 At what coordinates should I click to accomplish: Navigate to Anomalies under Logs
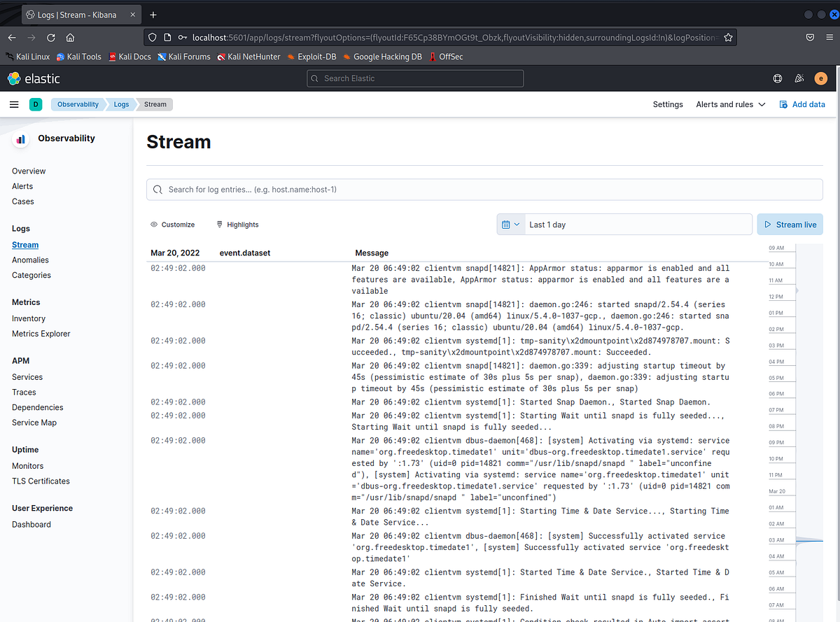point(30,260)
